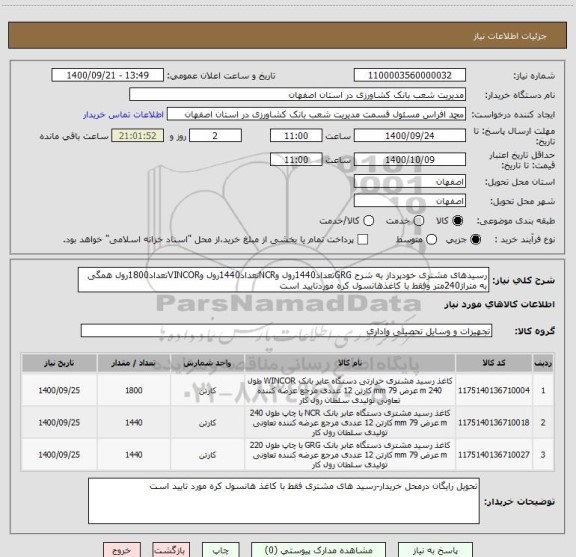
Task: Click product code 1175140136710018
Action: [494, 423]
